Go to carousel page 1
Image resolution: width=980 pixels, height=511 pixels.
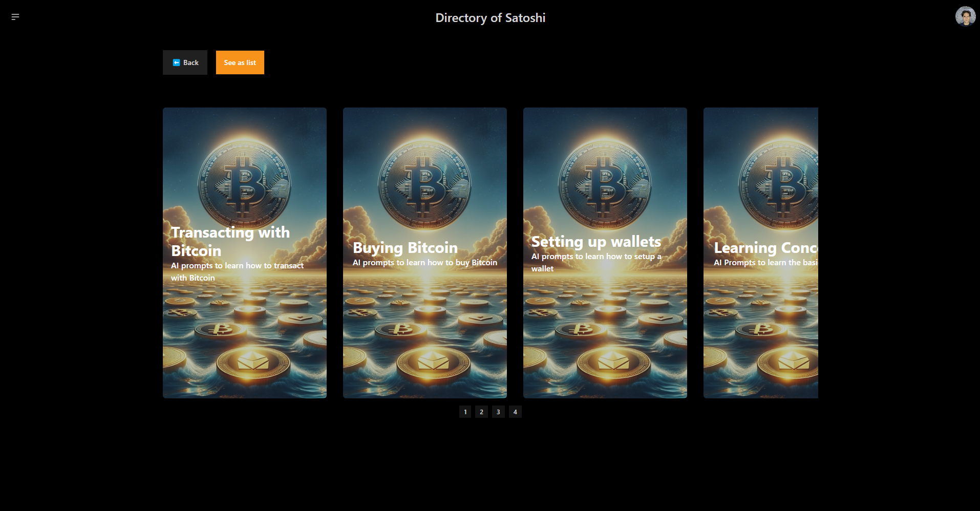(465, 412)
